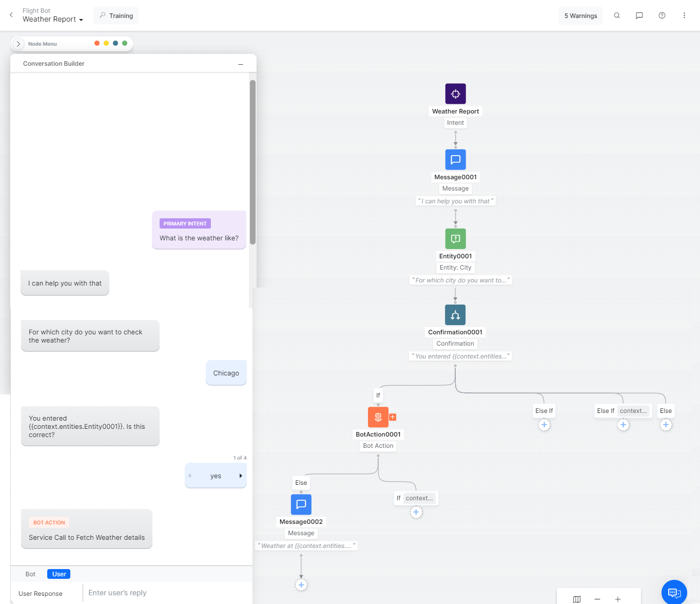
Task: Click the user's reply input field
Action: pos(164,593)
